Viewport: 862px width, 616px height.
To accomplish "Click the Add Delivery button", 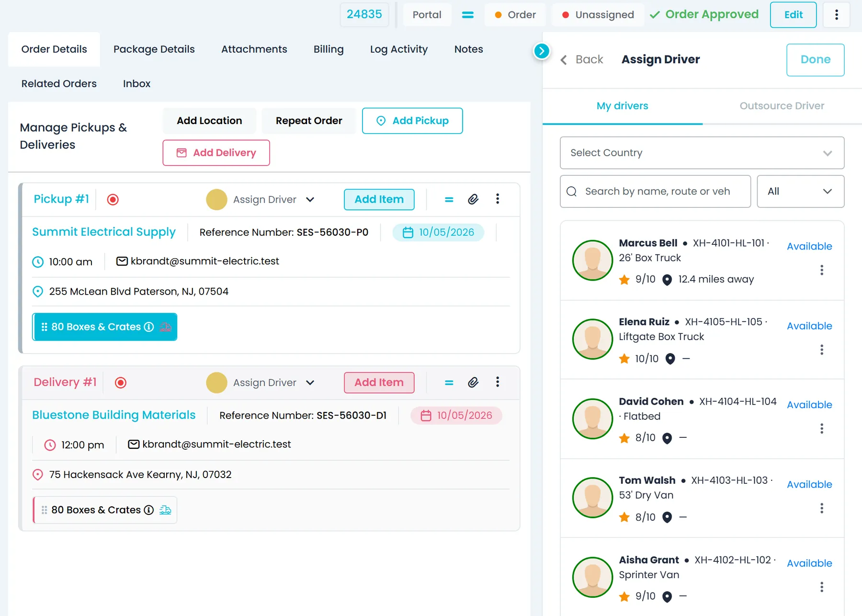I will pos(216,153).
